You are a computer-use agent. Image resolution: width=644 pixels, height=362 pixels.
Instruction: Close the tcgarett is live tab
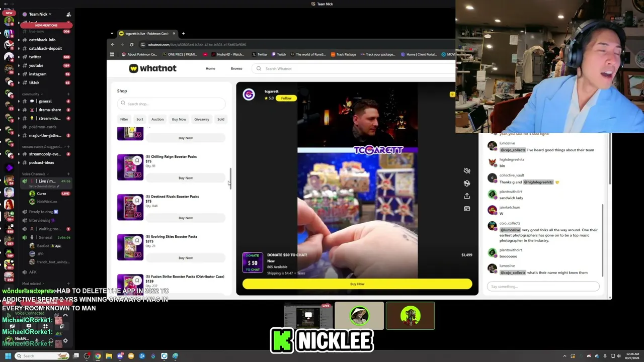pos(174,34)
